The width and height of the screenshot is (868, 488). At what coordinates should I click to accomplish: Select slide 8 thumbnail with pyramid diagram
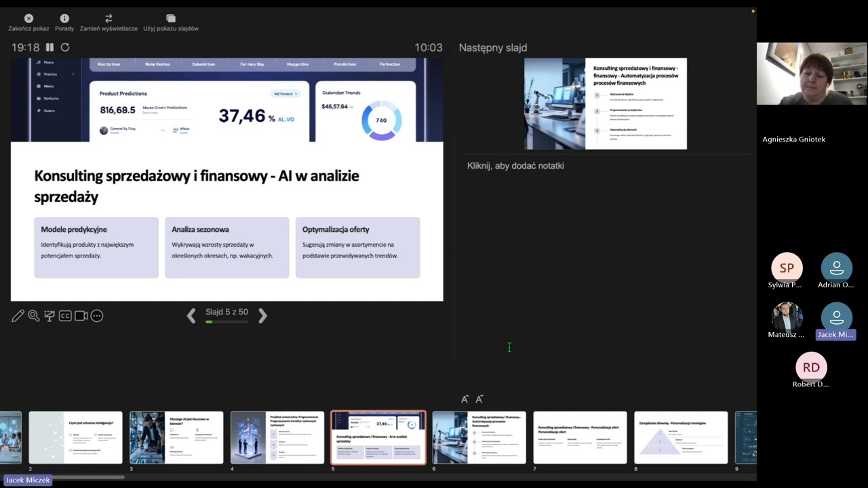point(681,438)
